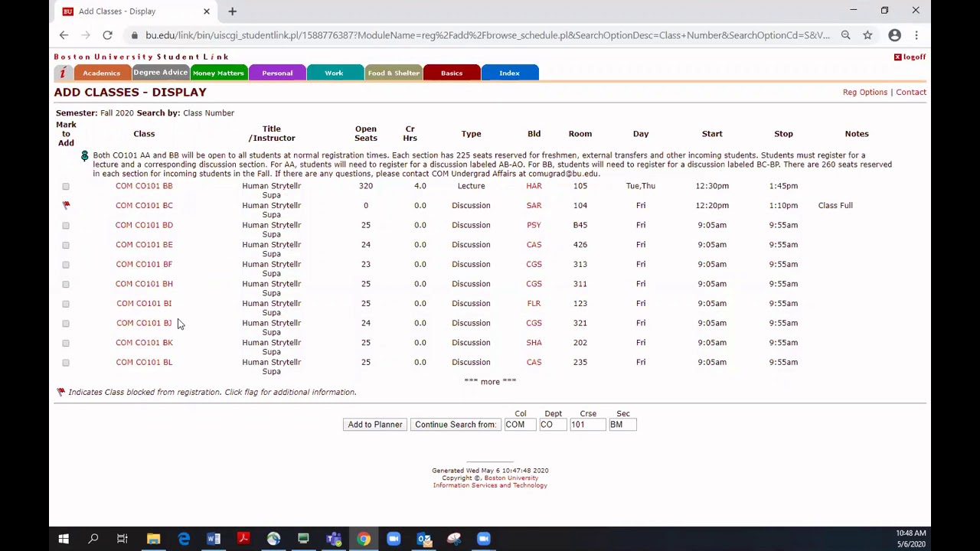Open Adobe Acrobat from taskbar
This screenshot has width=980, height=551.
pyautogui.click(x=243, y=539)
